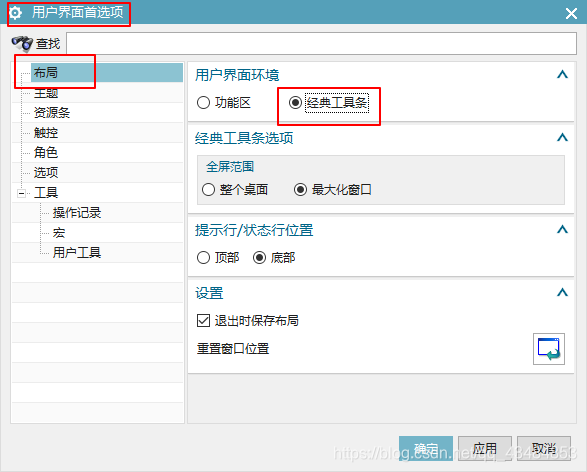Select 布局 in the tree
Viewport: 587px width, 472px height.
46,72
